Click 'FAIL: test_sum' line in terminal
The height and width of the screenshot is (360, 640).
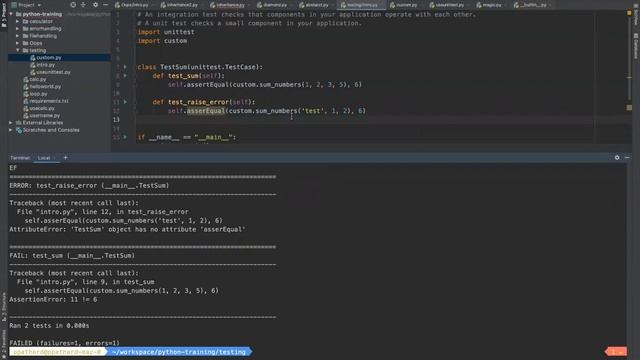(72, 256)
